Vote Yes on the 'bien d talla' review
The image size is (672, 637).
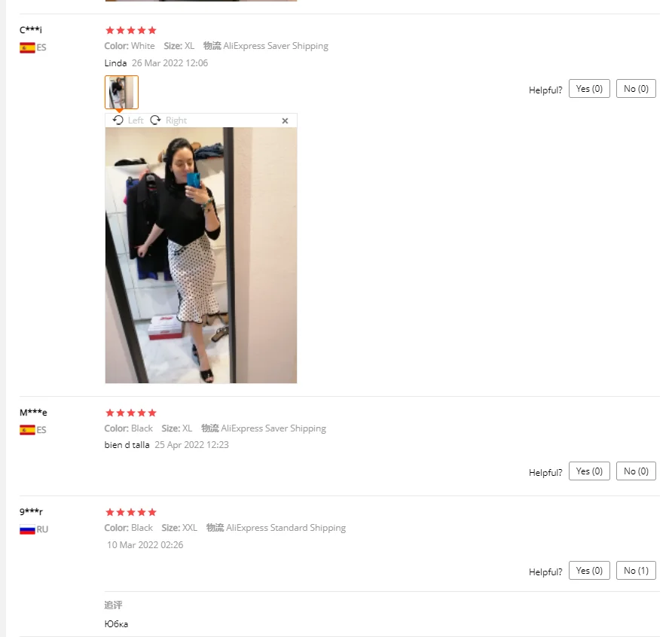pos(589,471)
